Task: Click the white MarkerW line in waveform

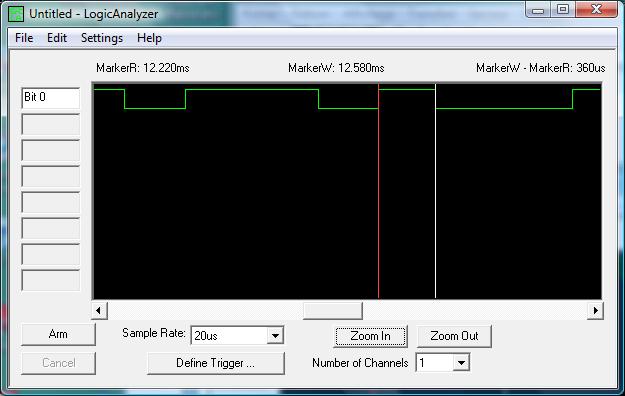Action: coord(435,191)
